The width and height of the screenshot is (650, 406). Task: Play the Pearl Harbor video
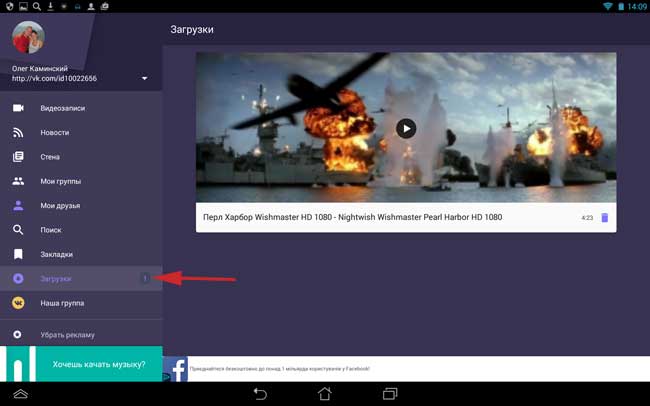(x=405, y=128)
